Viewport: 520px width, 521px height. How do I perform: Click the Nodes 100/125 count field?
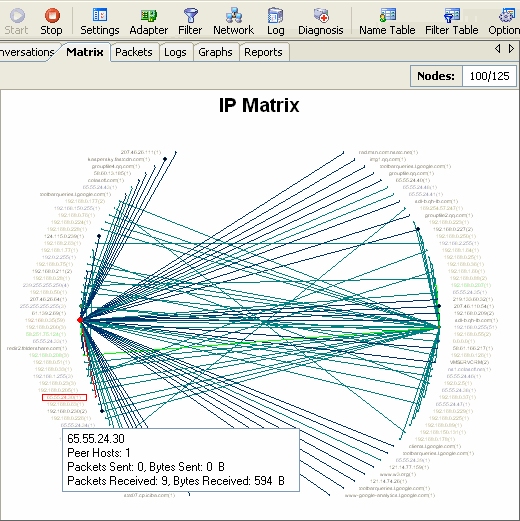tap(489, 76)
